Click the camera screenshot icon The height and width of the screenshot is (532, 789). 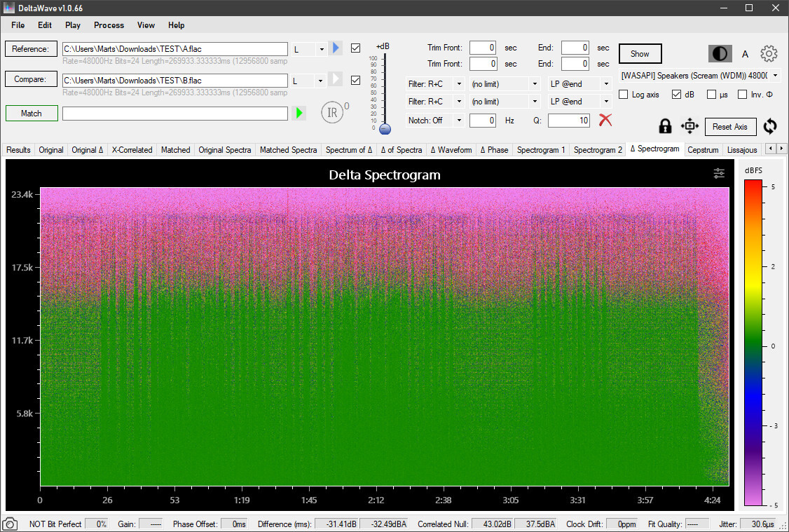coord(11,524)
